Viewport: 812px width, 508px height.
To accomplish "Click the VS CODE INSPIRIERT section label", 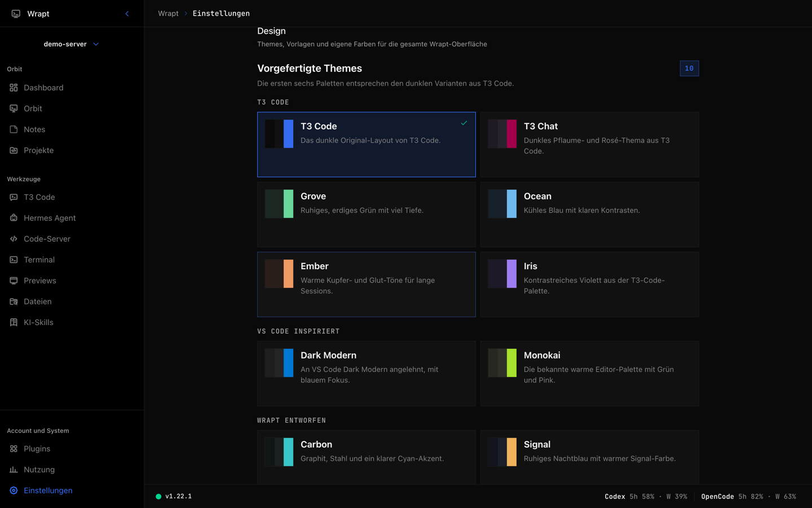I will click(298, 331).
